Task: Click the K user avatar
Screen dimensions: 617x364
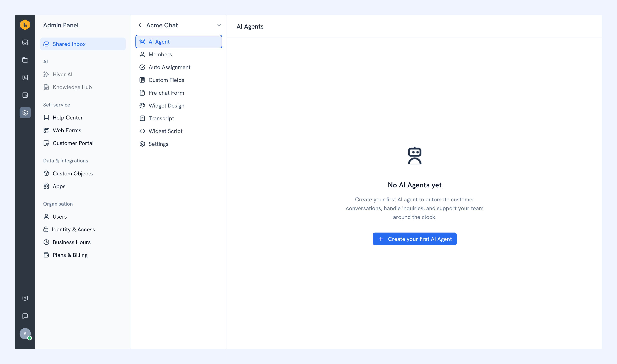Action: [25, 334]
